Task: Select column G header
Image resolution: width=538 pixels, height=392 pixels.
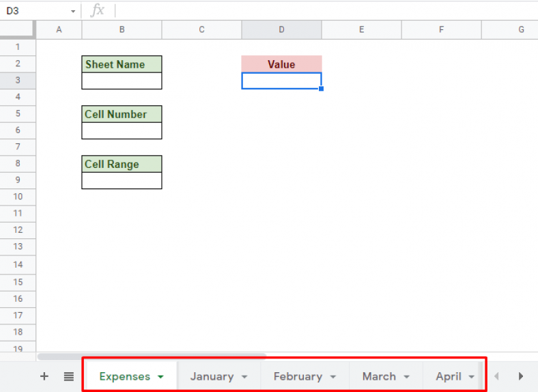Action: (x=510, y=29)
